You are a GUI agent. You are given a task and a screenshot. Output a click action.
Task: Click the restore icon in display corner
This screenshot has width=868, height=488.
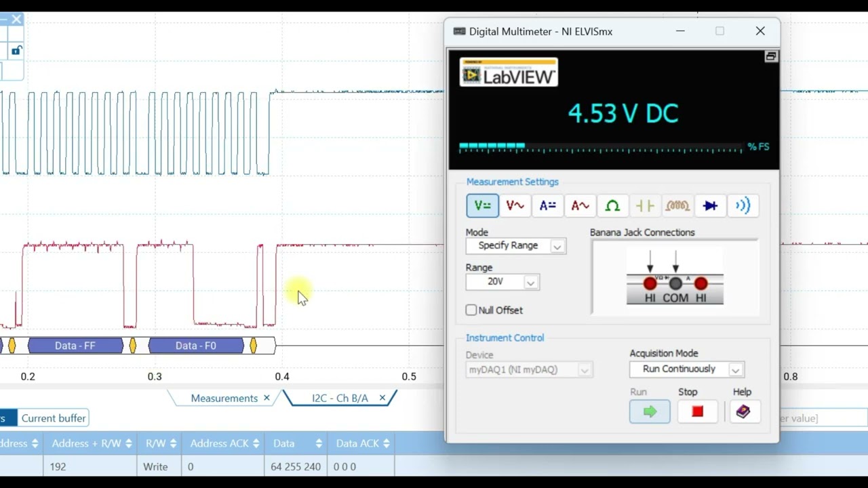[x=771, y=57]
